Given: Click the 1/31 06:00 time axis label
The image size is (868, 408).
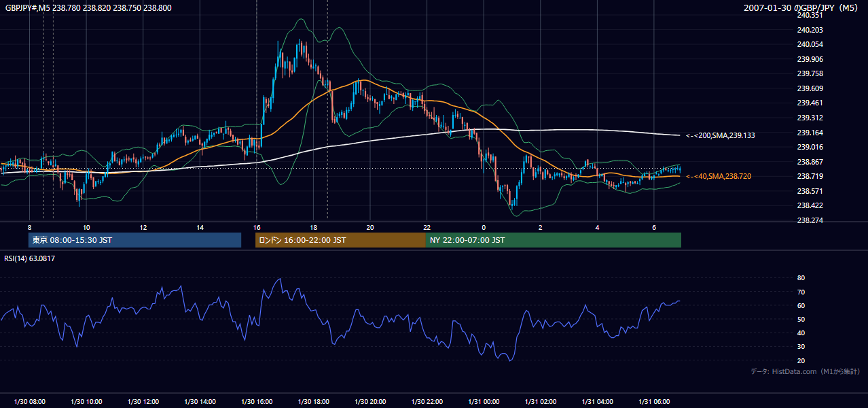Looking at the screenshot, I should pos(654,402).
